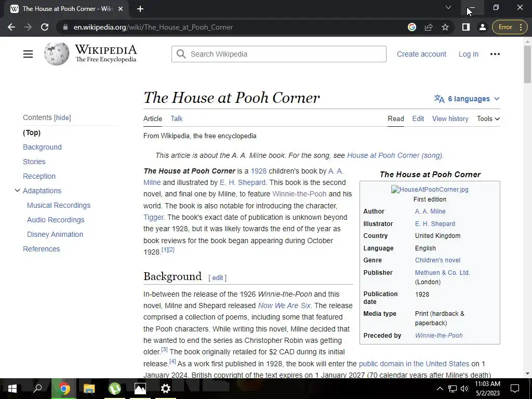This screenshot has height=399, width=532.
Task: Go to Disney Animation subsection
Action: [55, 234]
